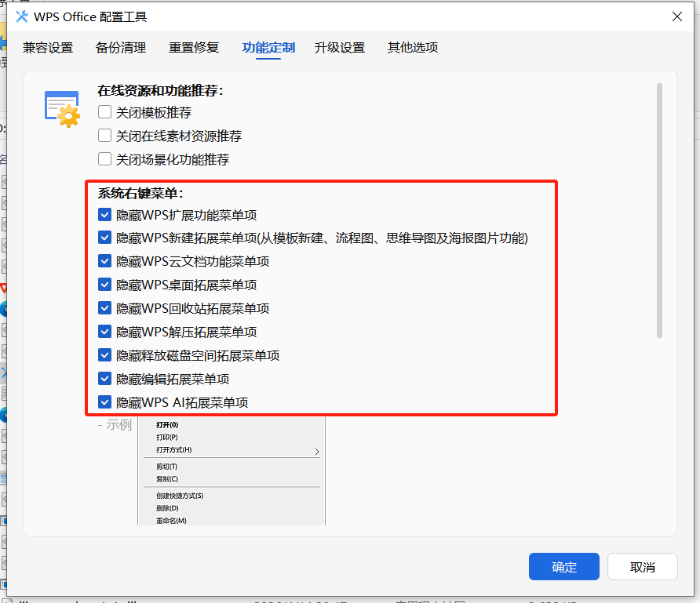This screenshot has height=603, width=700.
Task: Open the 升级设置 tab
Action: tap(340, 48)
